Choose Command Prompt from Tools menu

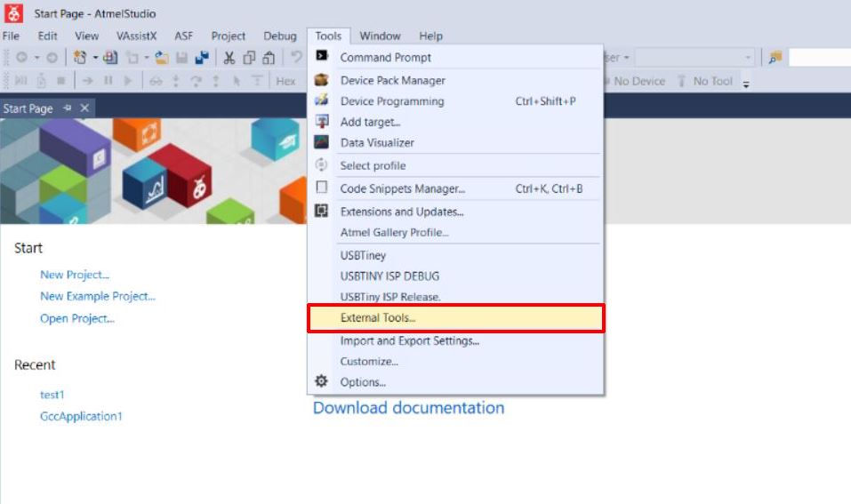(455, 58)
